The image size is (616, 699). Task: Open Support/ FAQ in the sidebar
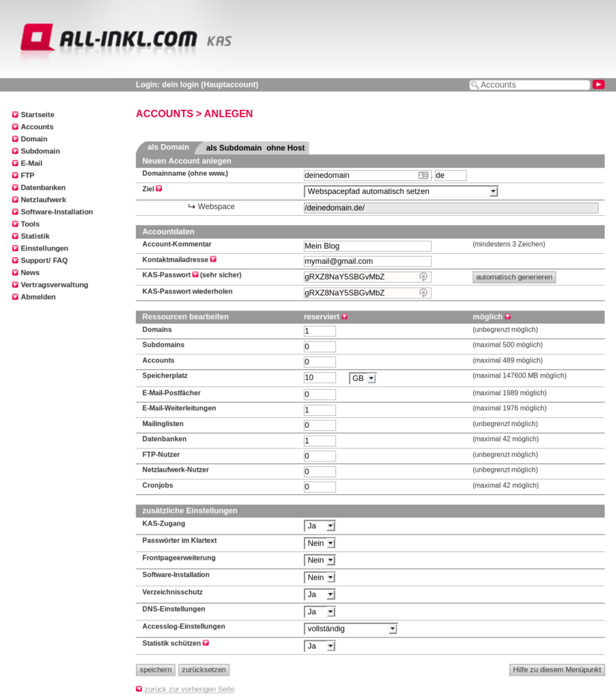pyautogui.click(x=44, y=260)
